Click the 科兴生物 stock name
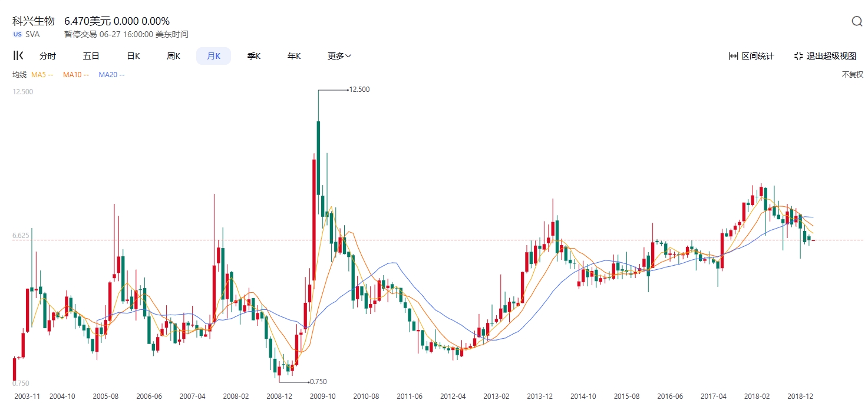The height and width of the screenshot is (403, 868). (34, 21)
